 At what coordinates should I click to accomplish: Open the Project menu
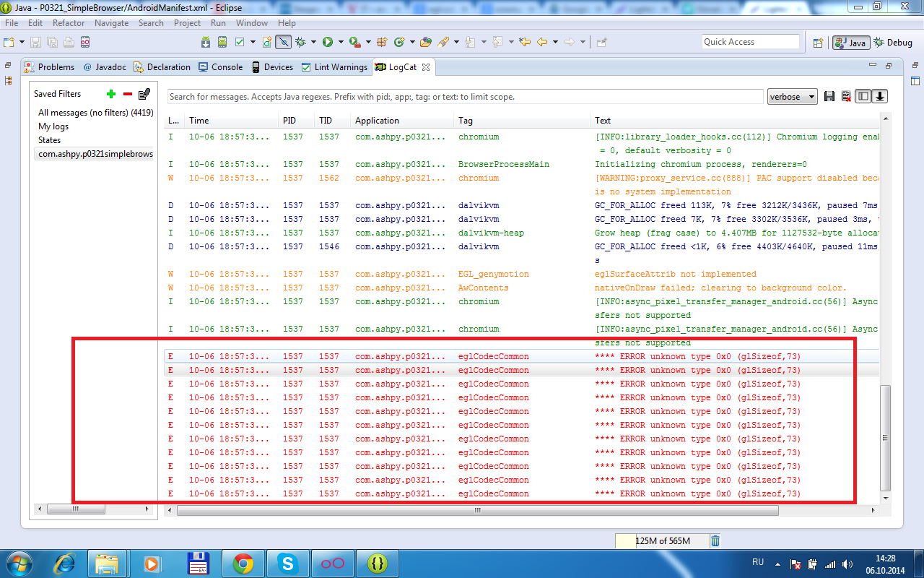pyautogui.click(x=187, y=23)
